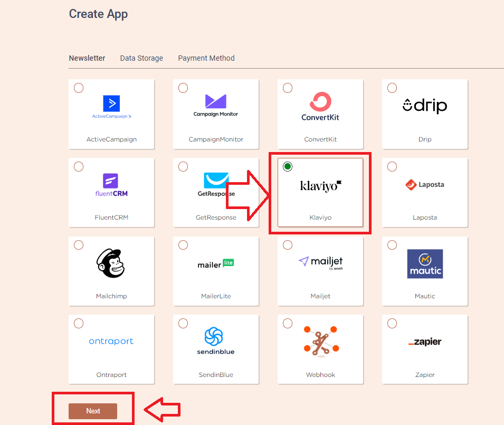Image resolution: width=504 pixels, height=425 pixels.
Task: Click the 'SendinBlue' card label
Action: pyautogui.click(x=216, y=375)
